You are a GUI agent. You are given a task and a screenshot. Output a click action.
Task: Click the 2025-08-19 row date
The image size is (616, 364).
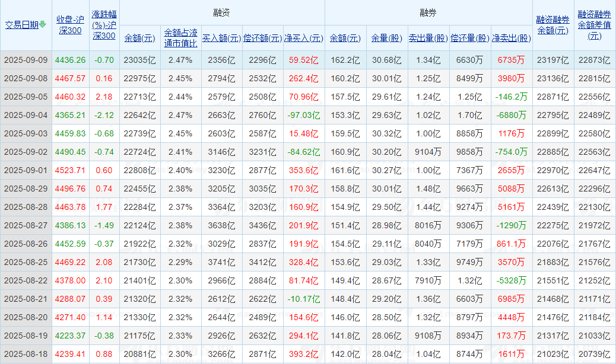26,336
